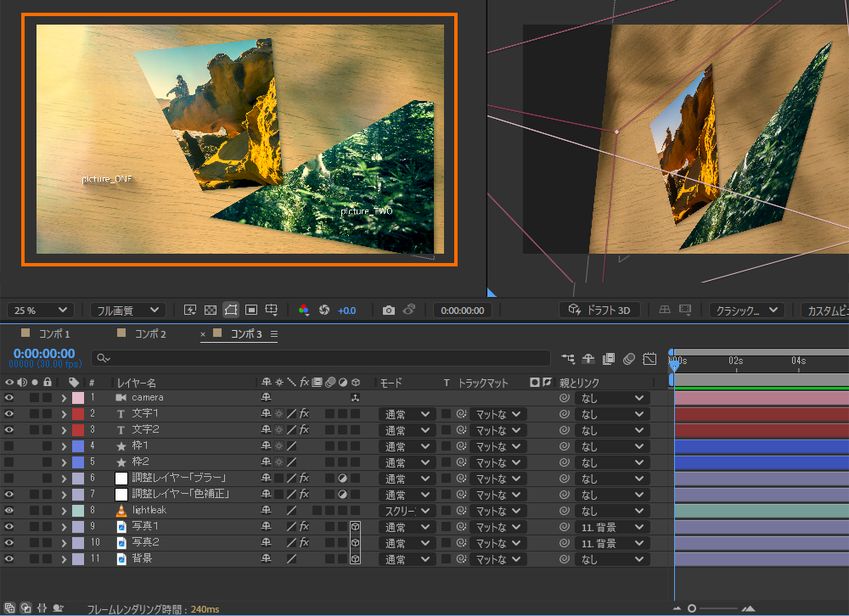Open the channel and color management icon
The image size is (849, 616).
coord(304,311)
